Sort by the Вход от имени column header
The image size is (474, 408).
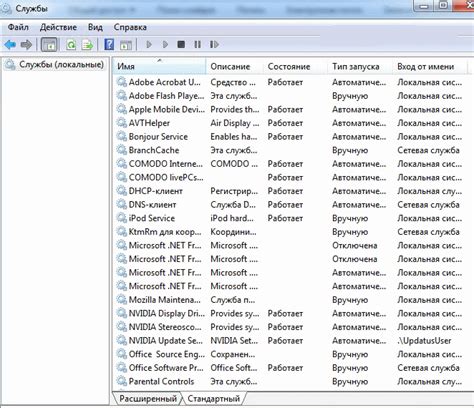[x=430, y=66]
